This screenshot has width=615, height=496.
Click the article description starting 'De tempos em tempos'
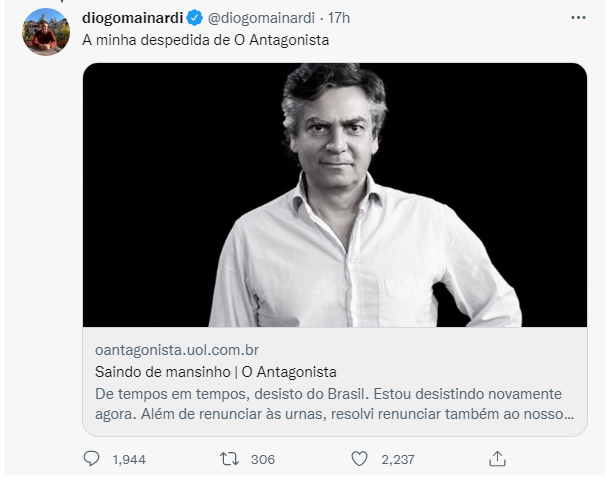coord(335,403)
